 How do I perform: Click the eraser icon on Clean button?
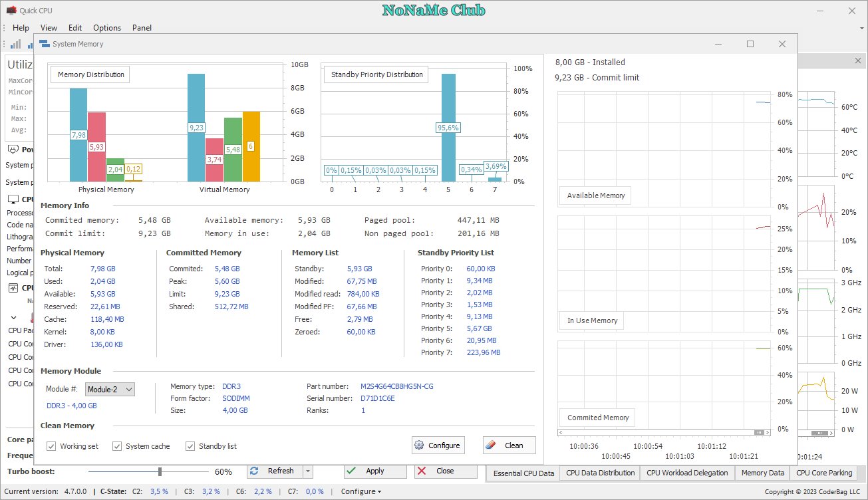point(491,445)
